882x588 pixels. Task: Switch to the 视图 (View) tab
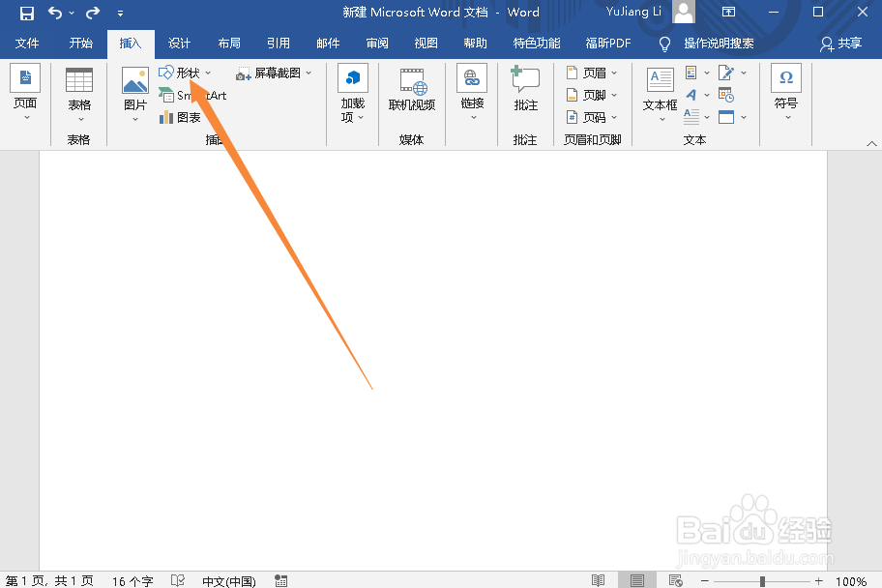point(426,44)
